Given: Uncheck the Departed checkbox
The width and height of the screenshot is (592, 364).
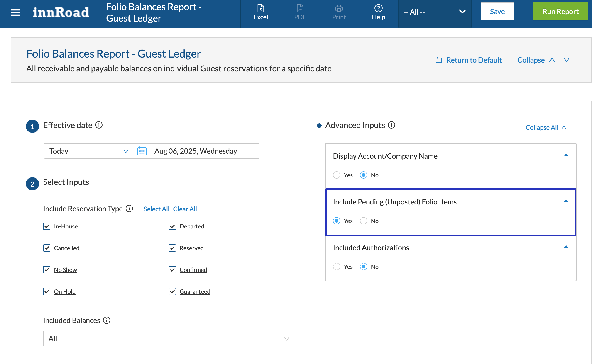Looking at the screenshot, I should point(172,226).
